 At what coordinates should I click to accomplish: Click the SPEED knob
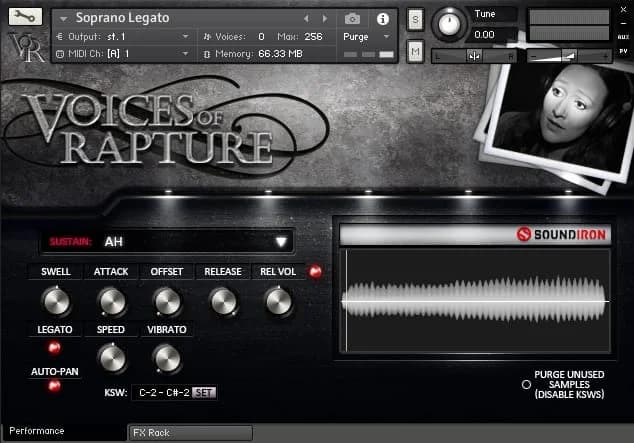click(112, 359)
